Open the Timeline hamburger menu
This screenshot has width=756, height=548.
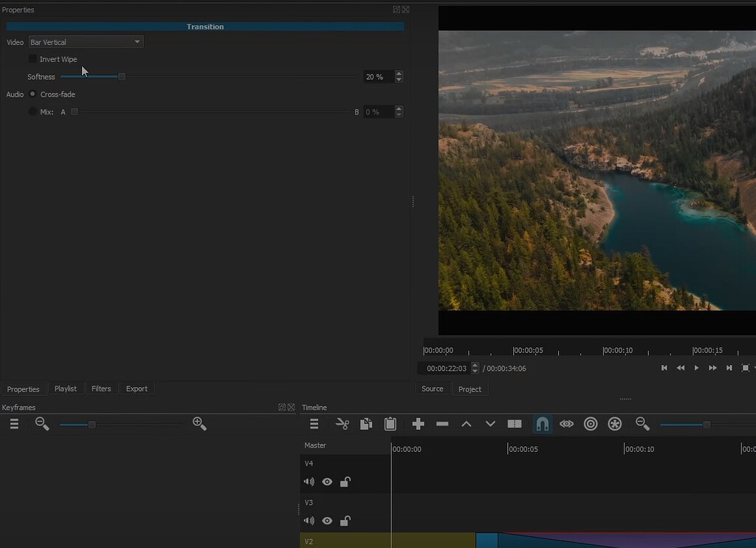[314, 424]
